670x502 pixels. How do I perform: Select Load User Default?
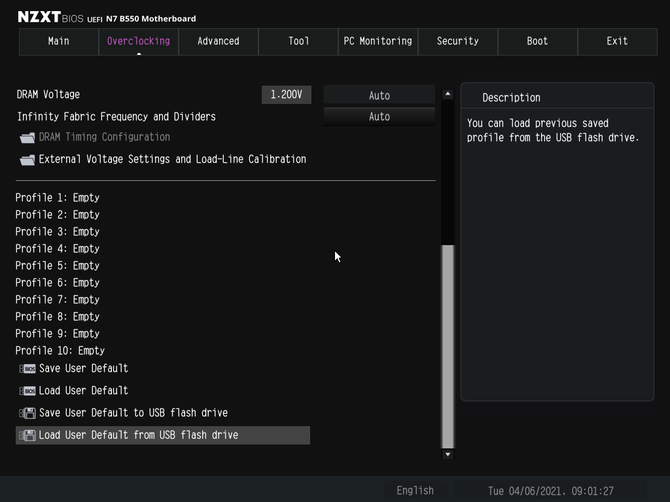tap(84, 390)
